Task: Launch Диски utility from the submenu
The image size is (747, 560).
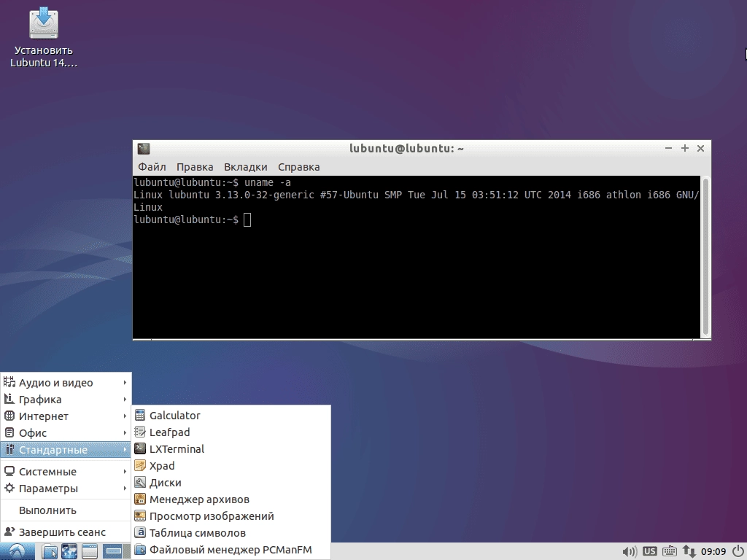Action: [231, 483]
